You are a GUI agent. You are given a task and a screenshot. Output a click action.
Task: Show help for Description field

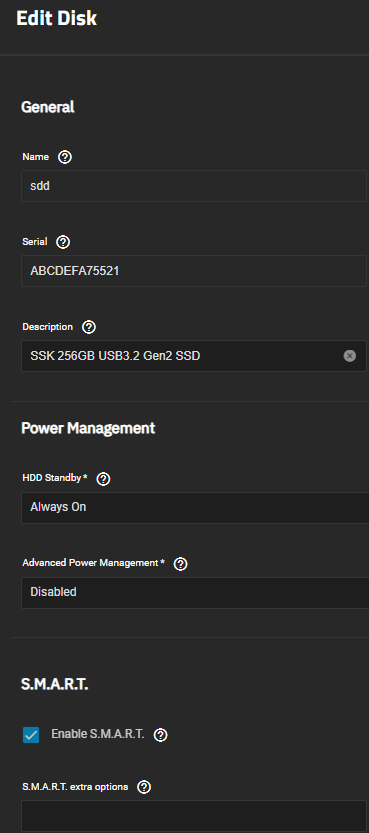point(89,327)
